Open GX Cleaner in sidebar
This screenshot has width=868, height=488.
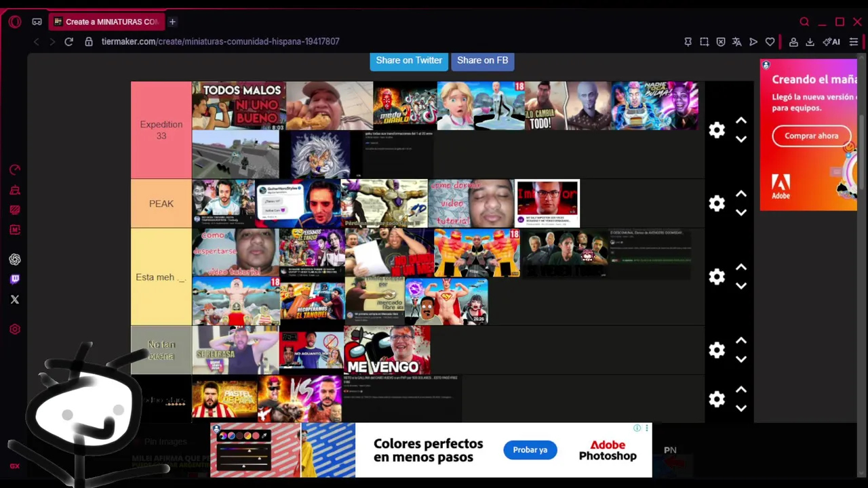(x=15, y=190)
